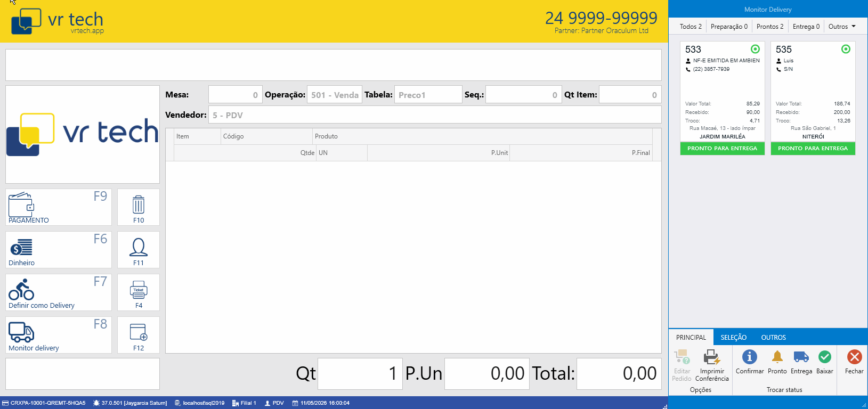Select the Dinheiro F6 cash icon

pyautogui.click(x=21, y=247)
